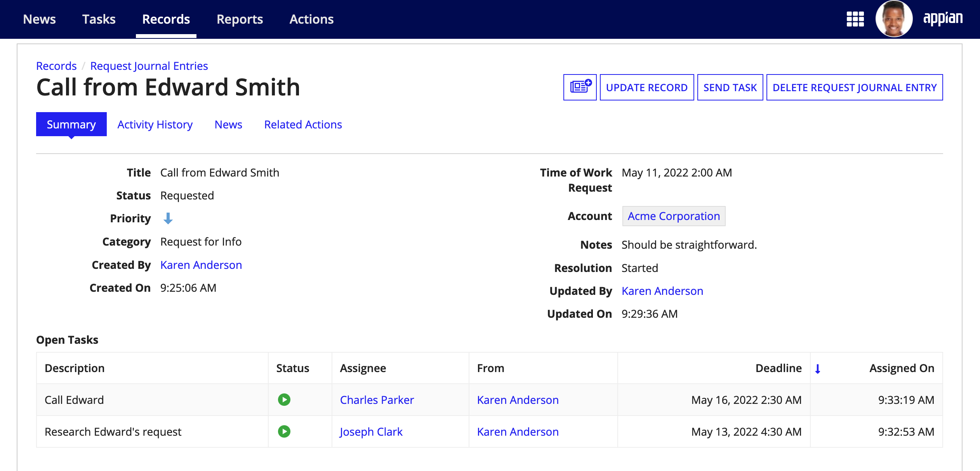Viewport: 980px width, 471px height.
Task: Click the green status icon for Research Edward's request
Action: pyautogui.click(x=284, y=431)
